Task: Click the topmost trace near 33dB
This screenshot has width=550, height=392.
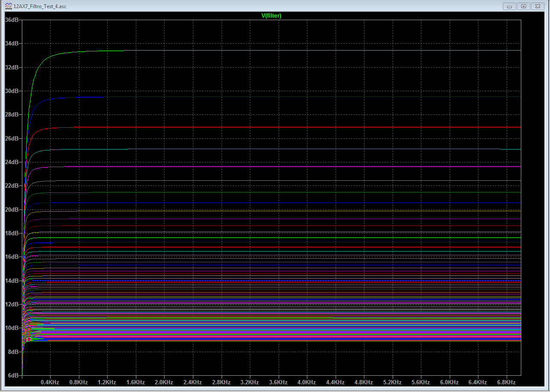Action: pyautogui.click(x=257, y=51)
